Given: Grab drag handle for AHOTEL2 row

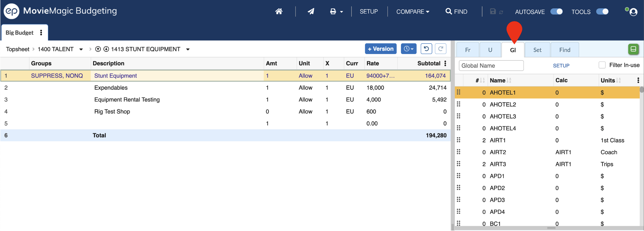Looking at the screenshot, I should 459,104.
